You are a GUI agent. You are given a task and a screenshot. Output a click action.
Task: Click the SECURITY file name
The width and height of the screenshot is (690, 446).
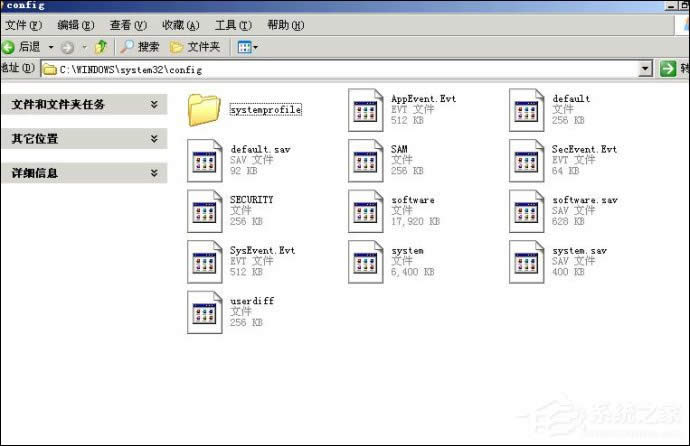pos(251,200)
